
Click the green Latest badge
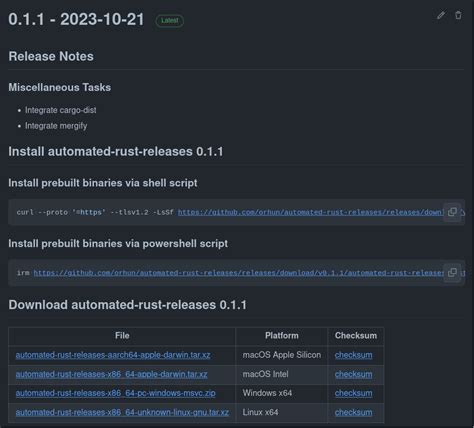(x=170, y=21)
